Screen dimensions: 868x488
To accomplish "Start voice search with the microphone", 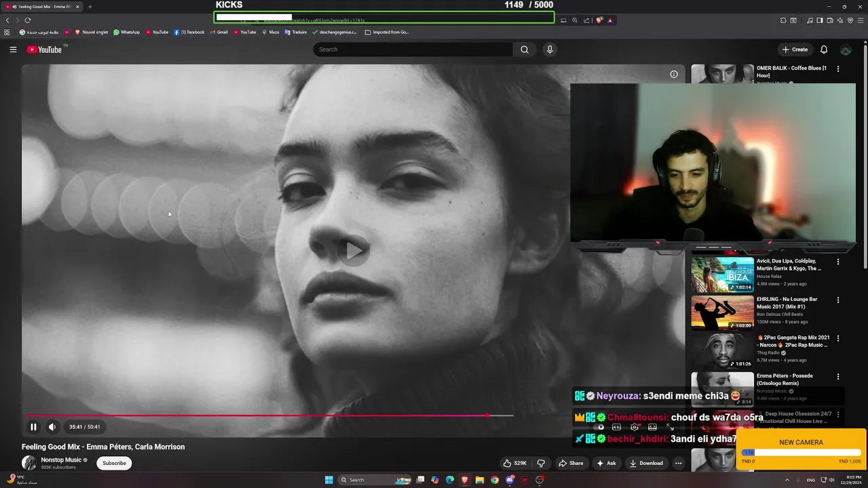I will (550, 49).
